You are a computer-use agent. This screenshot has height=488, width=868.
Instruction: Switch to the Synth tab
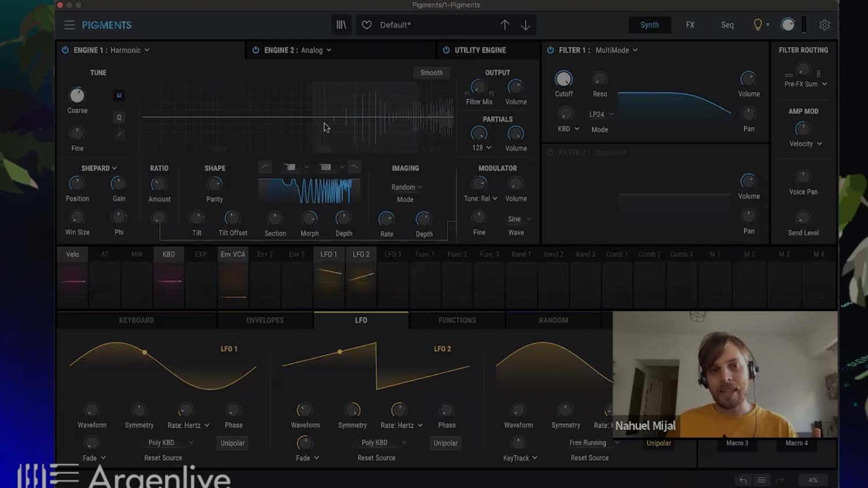pyautogui.click(x=649, y=25)
